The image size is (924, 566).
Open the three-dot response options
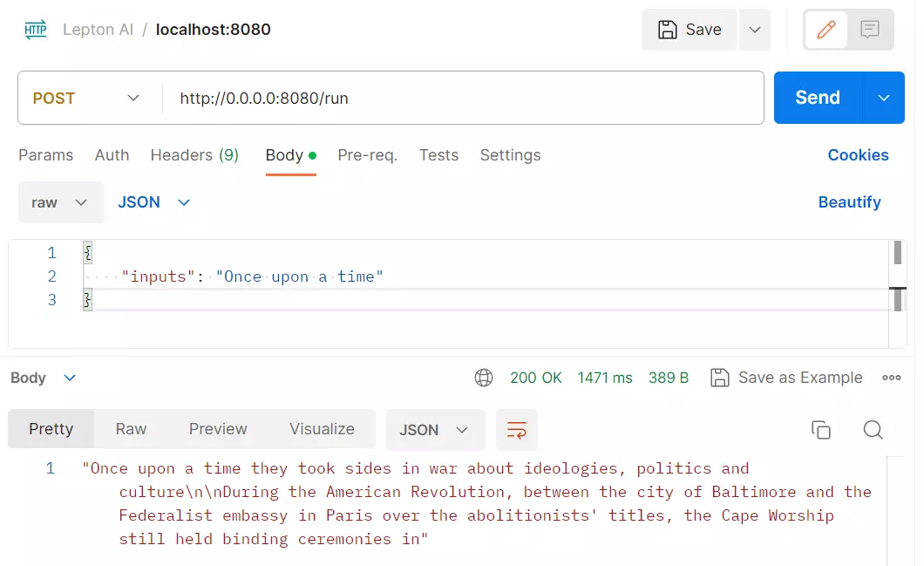coord(892,378)
